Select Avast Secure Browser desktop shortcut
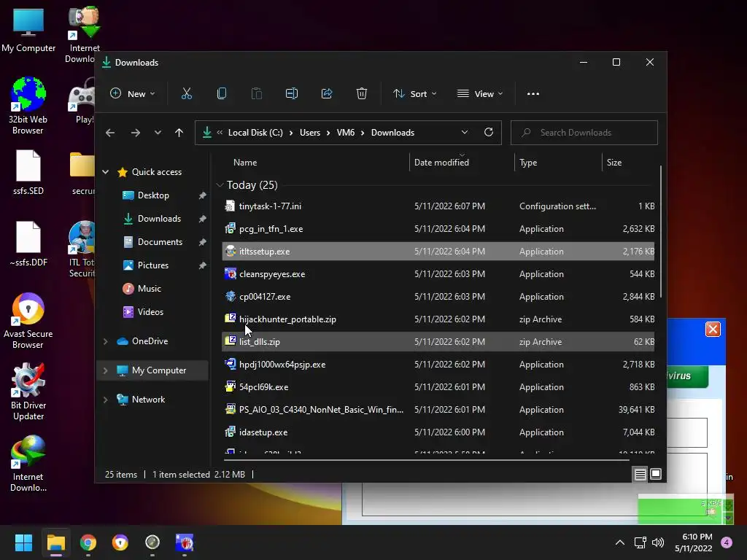 pos(28,321)
